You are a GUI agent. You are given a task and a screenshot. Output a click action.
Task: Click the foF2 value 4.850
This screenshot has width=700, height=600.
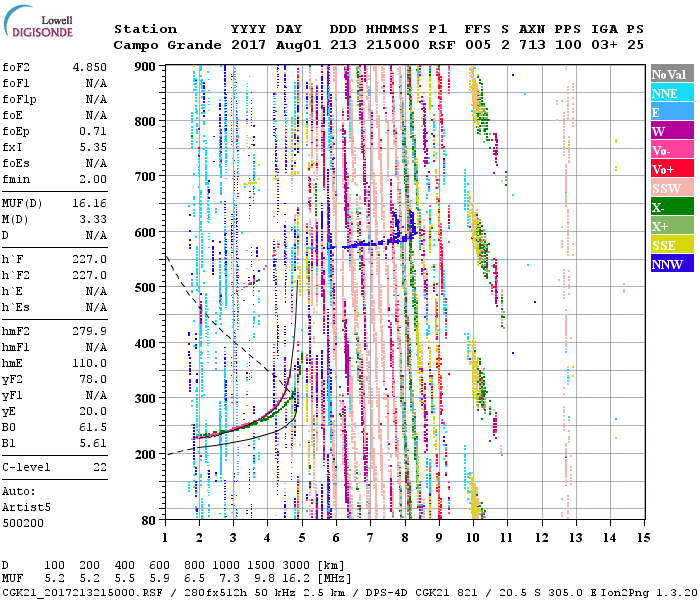coord(93,66)
